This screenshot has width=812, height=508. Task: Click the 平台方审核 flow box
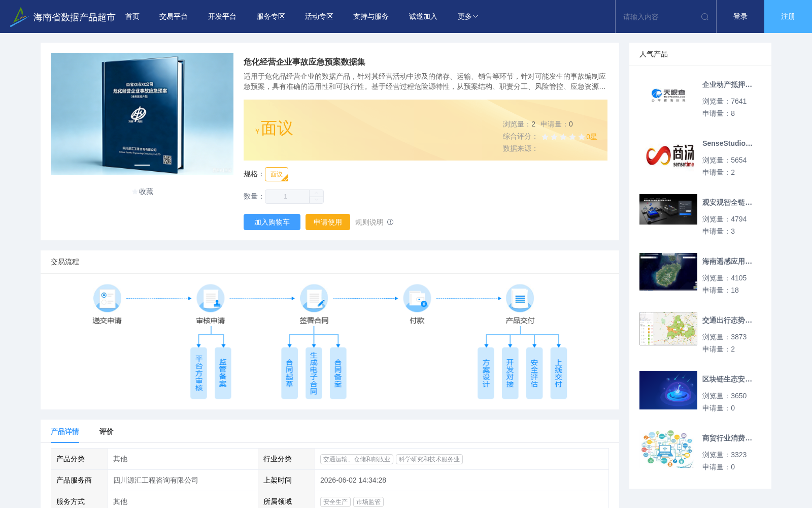tap(198, 373)
